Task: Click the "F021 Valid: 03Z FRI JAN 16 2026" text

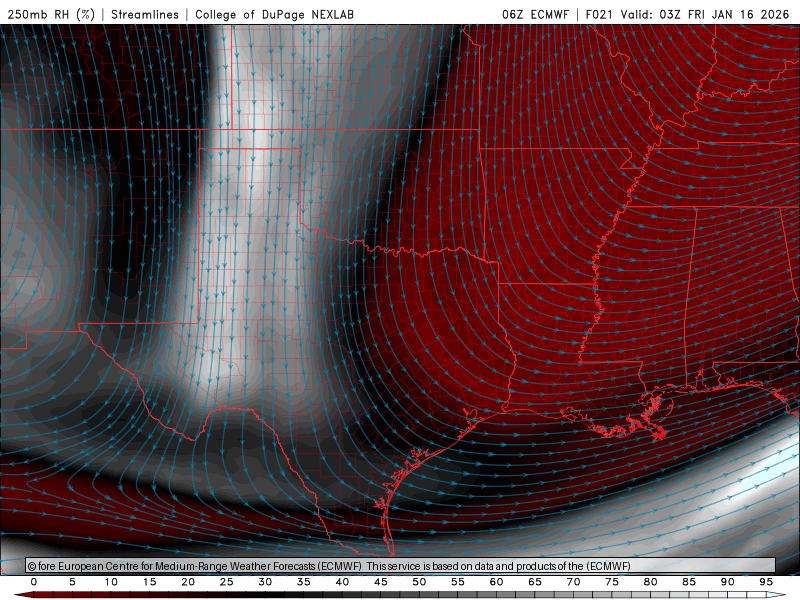Action: [687, 14]
